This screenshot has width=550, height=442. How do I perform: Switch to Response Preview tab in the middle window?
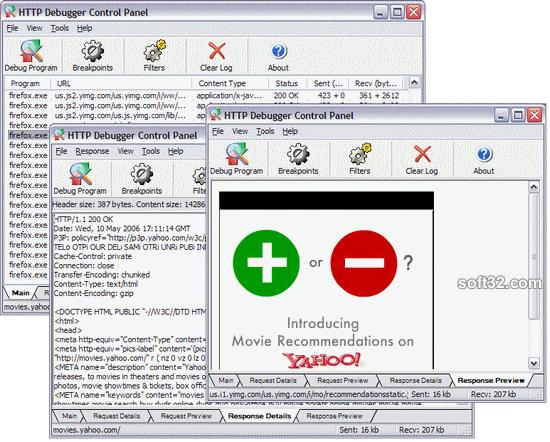click(x=334, y=416)
